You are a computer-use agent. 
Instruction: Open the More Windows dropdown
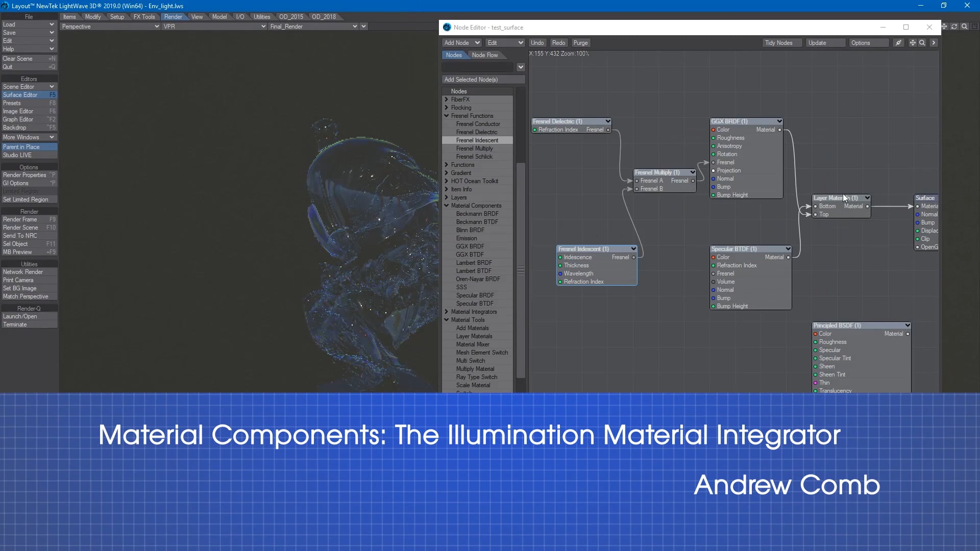click(x=29, y=137)
